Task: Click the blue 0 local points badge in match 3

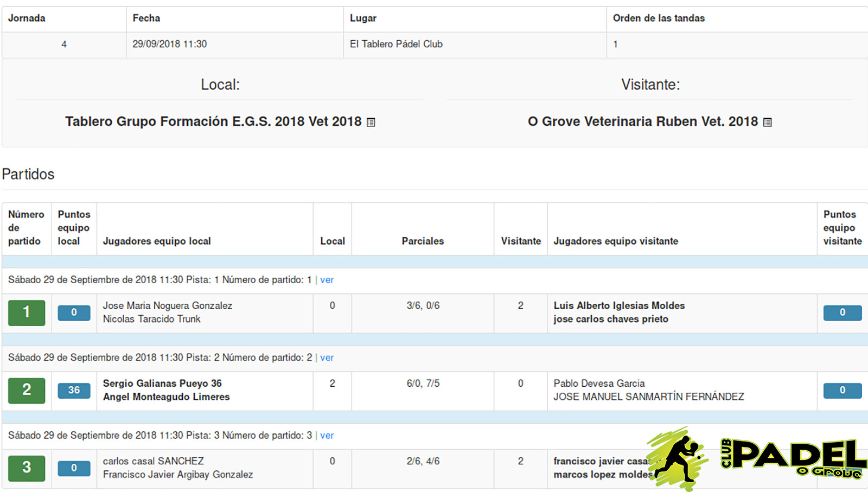Action: click(x=74, y=468)
